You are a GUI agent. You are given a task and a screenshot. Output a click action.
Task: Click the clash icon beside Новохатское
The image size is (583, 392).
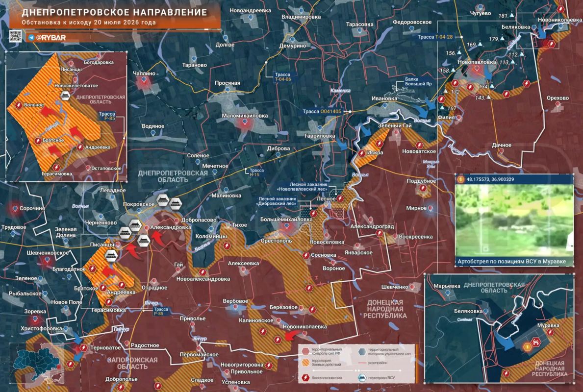pyautogui.click(x=419, y=145)
